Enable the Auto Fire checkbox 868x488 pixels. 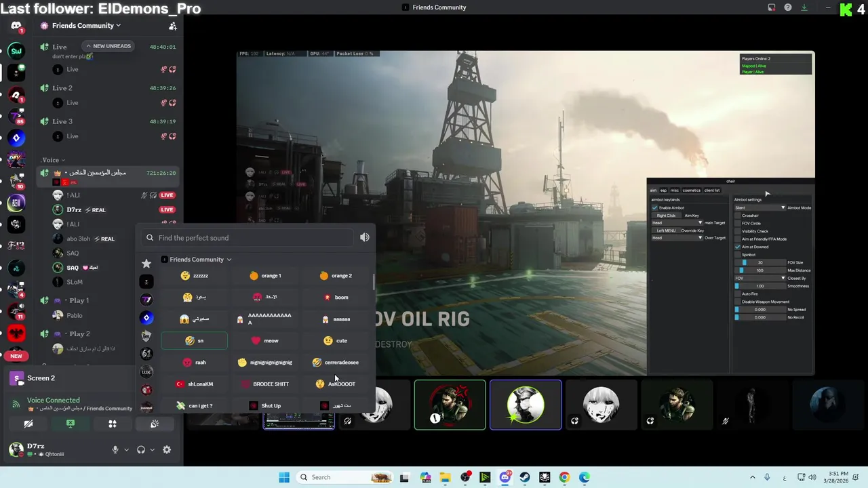(737, 293)
